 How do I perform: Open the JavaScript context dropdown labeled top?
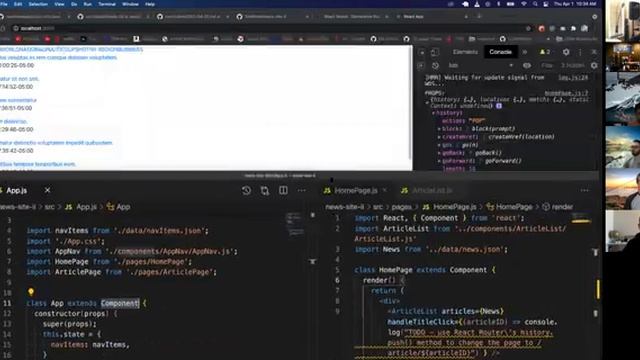(x=480, y=65)
